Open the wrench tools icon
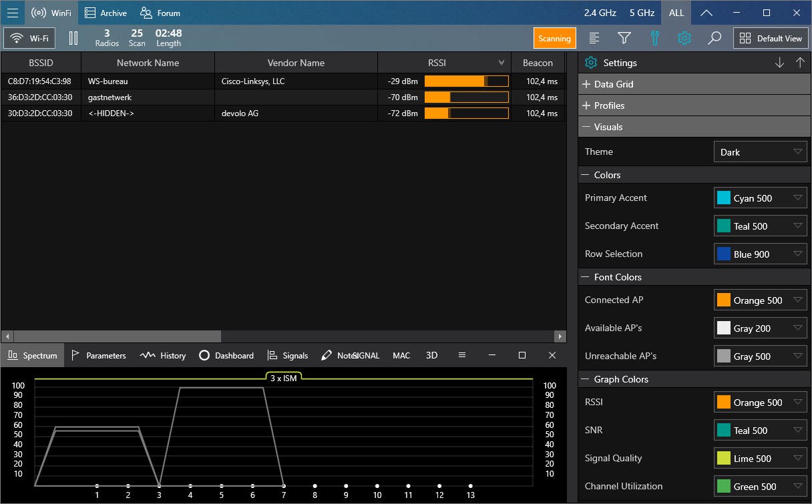 click(654, 38)
